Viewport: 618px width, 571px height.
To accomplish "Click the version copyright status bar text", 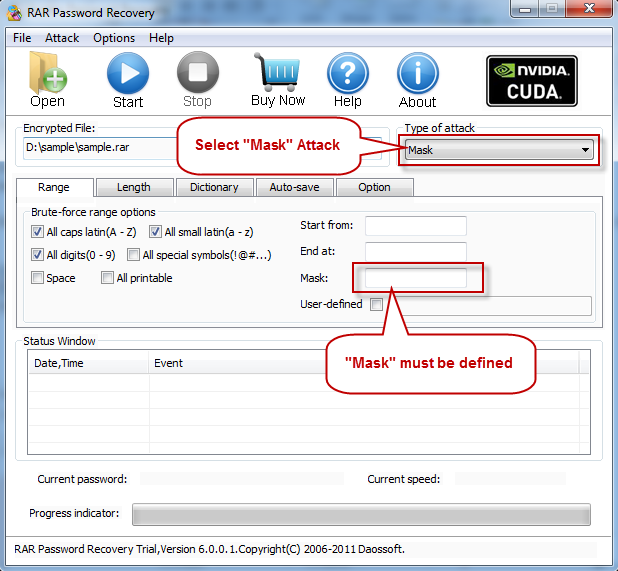I will (x=209, y=549).
